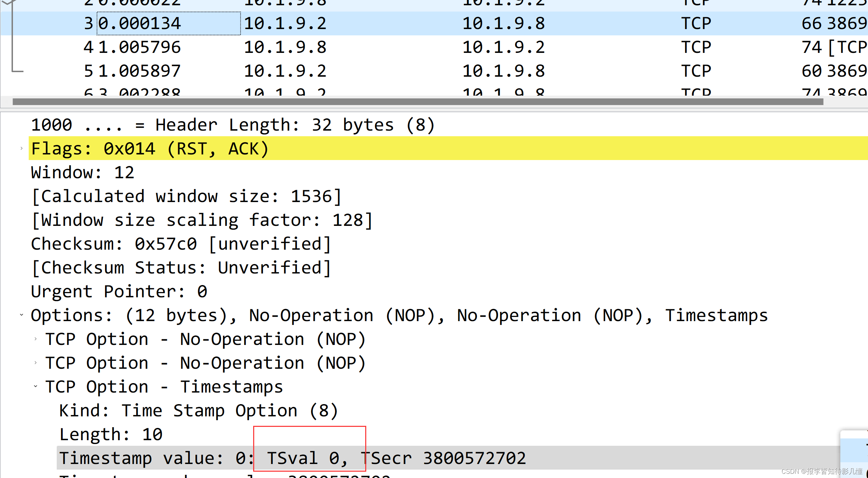
Task: Select the Urgent Pointer: 0 field
Action: point(119,291)
